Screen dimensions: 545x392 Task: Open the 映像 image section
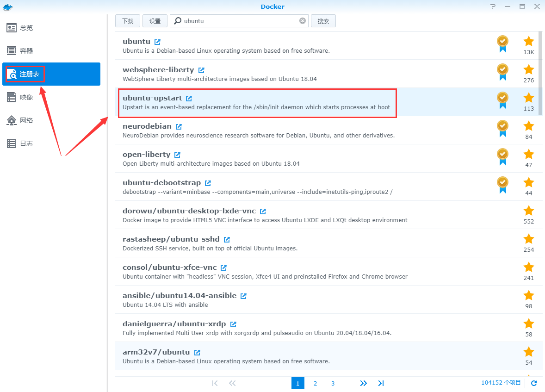pos(26,97)
